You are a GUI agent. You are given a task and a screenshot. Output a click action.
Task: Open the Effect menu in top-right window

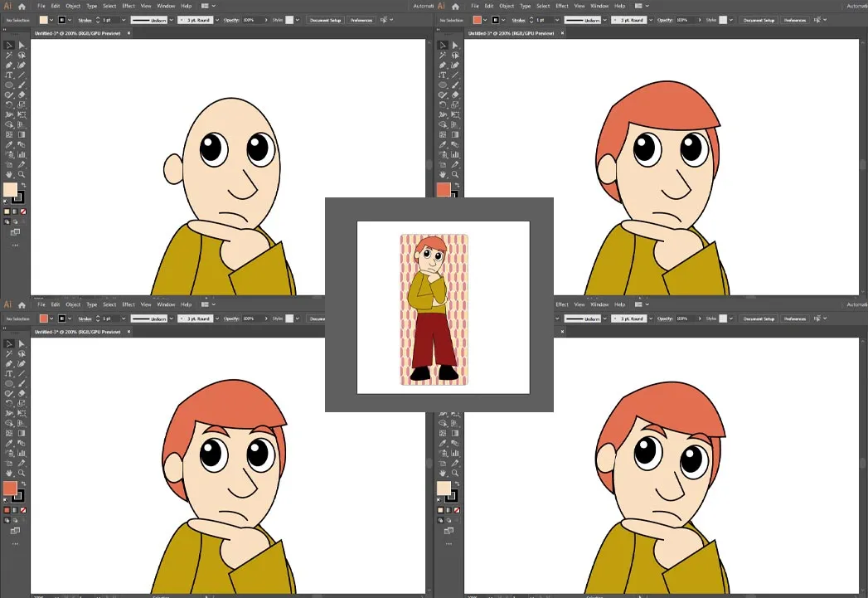(562, 6)
